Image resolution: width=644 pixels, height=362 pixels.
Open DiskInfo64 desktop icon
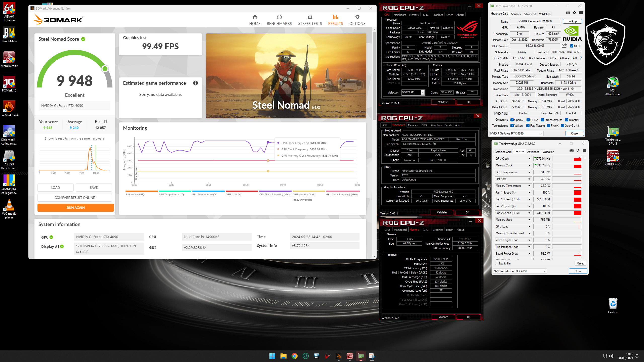coord(9,135)
